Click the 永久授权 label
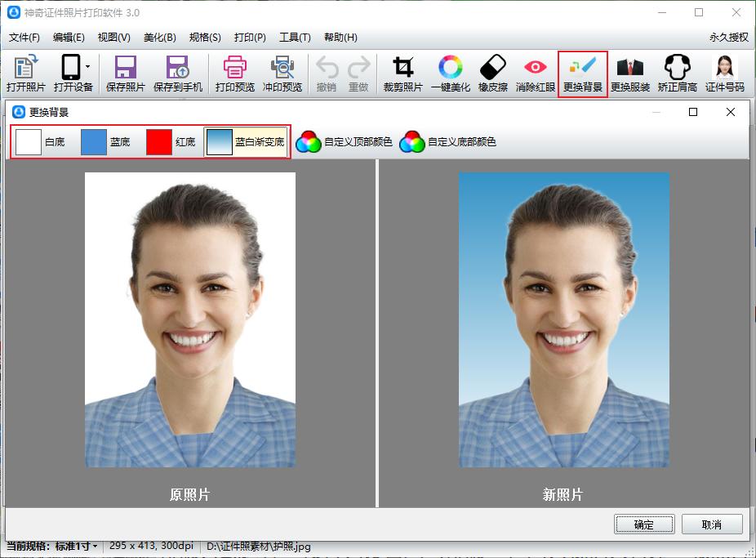756x558 pixels. [x=728, y=37]
